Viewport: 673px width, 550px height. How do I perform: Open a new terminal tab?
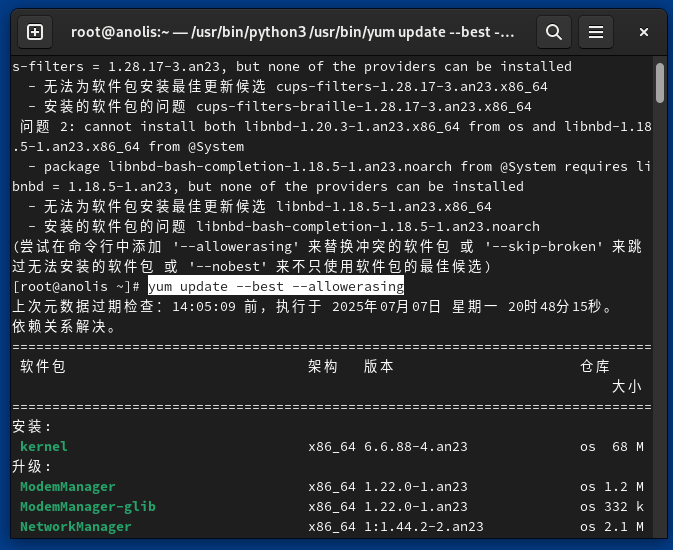(x=35, y=33)
